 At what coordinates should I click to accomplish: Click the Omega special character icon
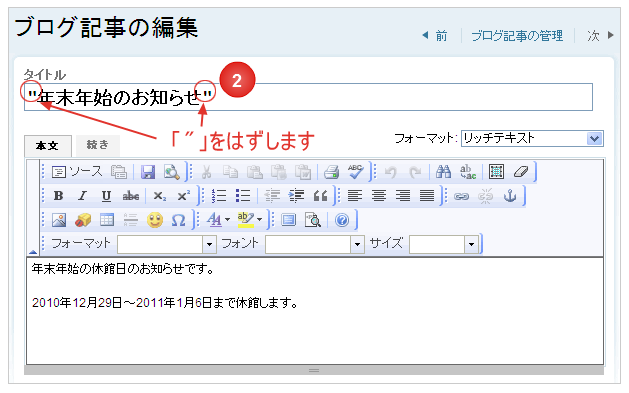pos(179,220)
